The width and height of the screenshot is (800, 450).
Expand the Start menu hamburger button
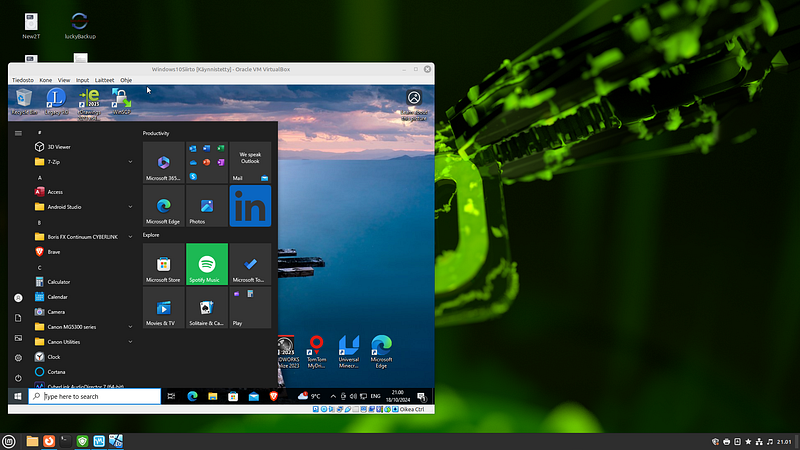point(18,133)
